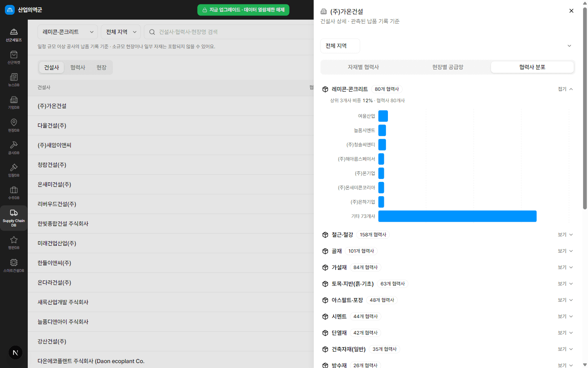Collapse the 레미콘·콘크리트 section with 접기
This screenshot has height=368, width=588.
click(566, 89)
